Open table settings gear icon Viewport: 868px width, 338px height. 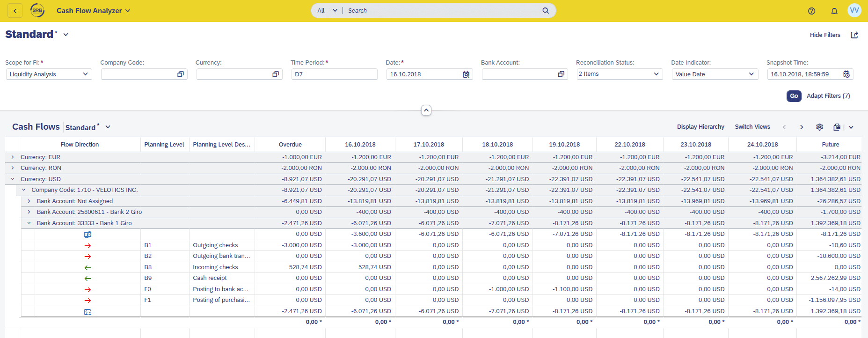point(819,127)
